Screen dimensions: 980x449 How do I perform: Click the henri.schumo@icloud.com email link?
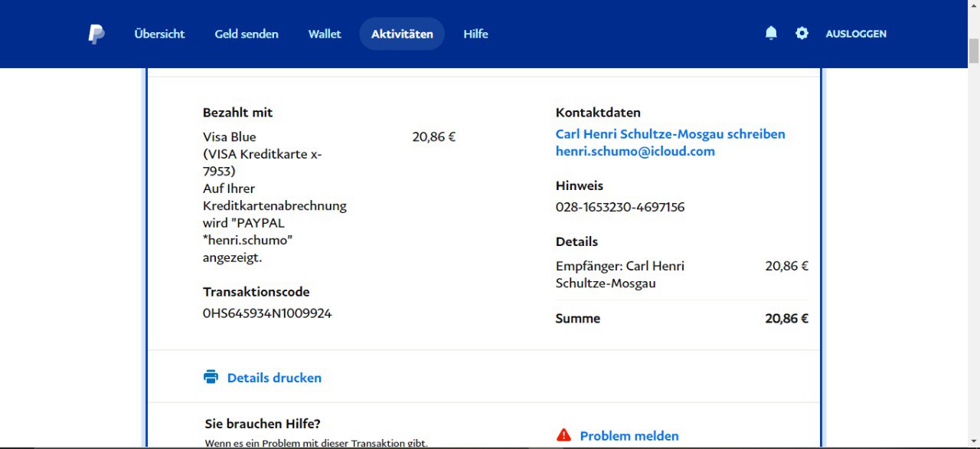635,152
